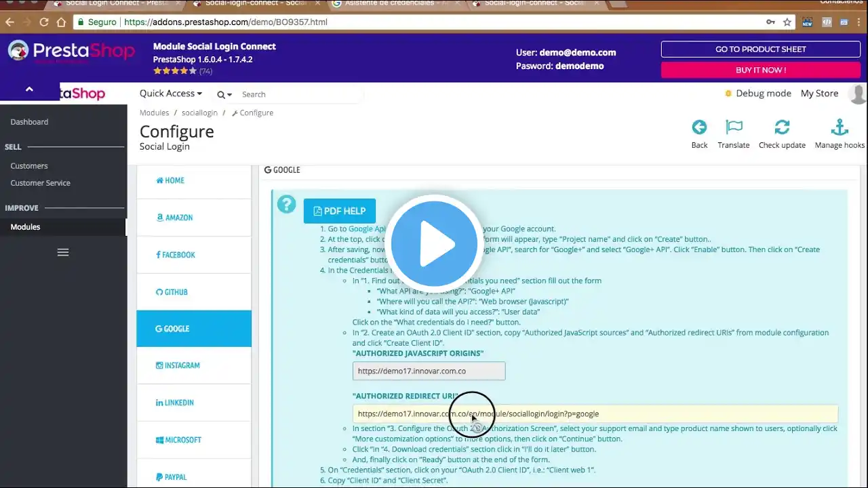This screenshot has height=488, width=868.
Task: Bookmark this page with the star icon
Action: 787,22
